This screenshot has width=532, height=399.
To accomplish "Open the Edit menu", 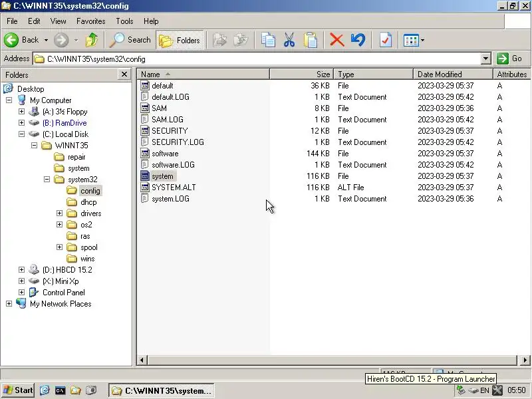I will click(34, 21).
